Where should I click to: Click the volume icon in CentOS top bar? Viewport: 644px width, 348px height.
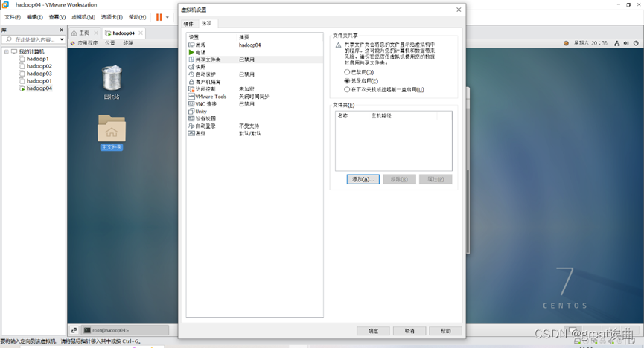[x=626, y=43]
